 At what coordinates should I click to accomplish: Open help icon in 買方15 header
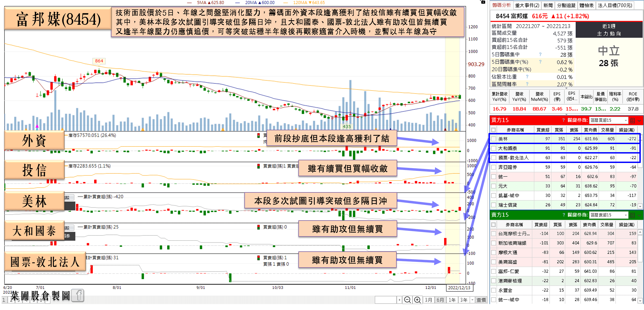pos(564,120)
